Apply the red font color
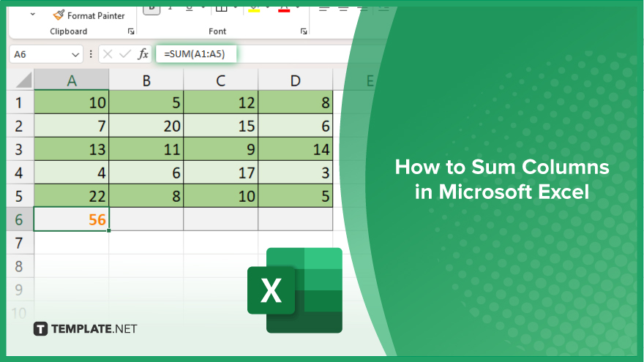Screen dimensions: 644x362 point(284,9)
